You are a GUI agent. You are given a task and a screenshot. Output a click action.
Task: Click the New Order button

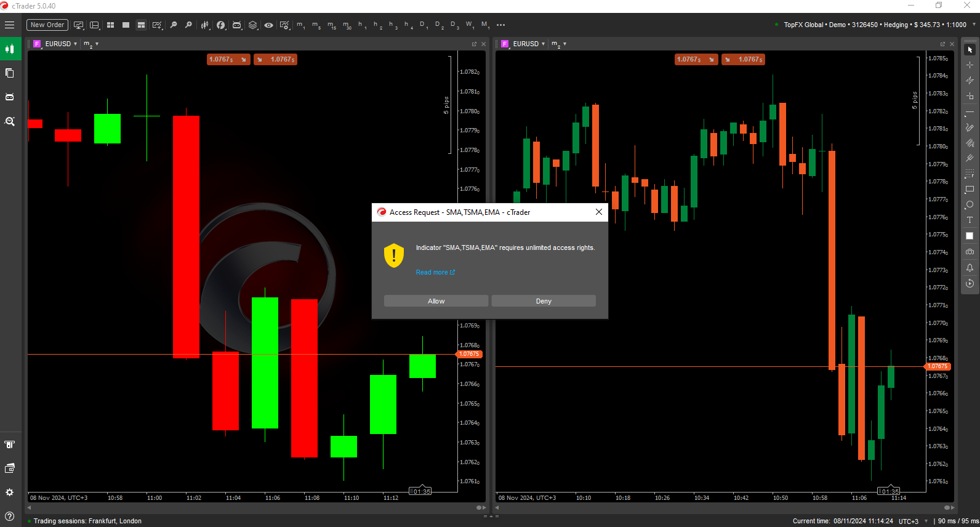(x=47, y=25)
